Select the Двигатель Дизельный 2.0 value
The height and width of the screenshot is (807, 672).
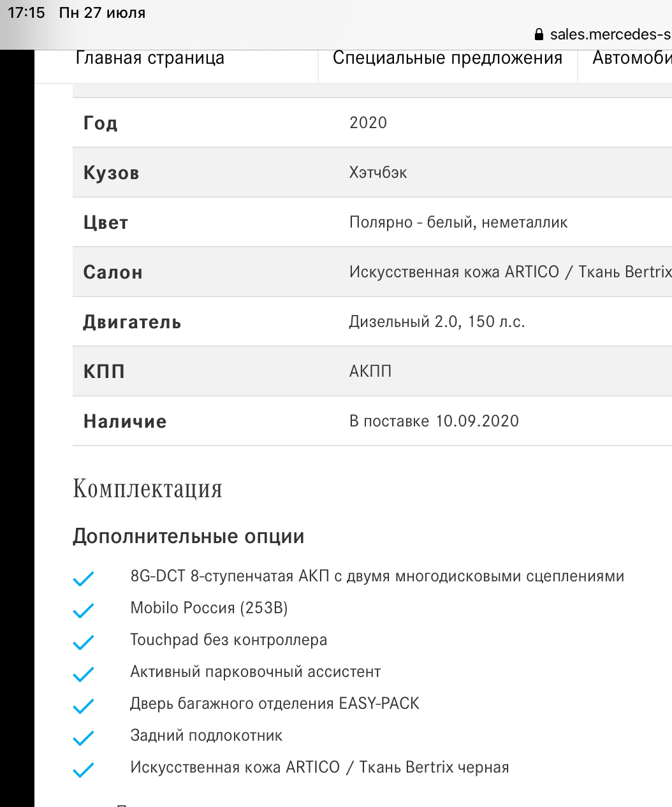coord(437,322)
